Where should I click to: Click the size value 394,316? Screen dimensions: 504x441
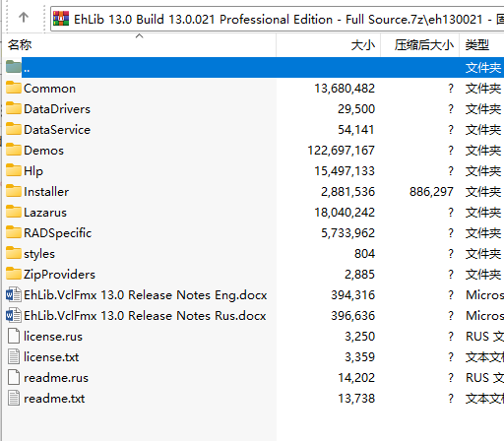pyautogui.click(x=352, y=295)
